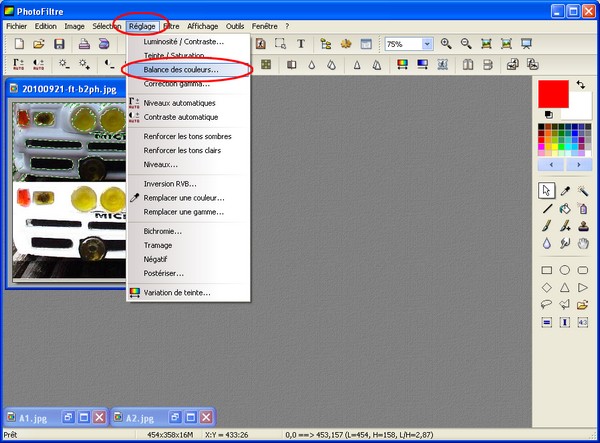Click the Text tool in toolbar
600x443 pixels.
point(300,44)
